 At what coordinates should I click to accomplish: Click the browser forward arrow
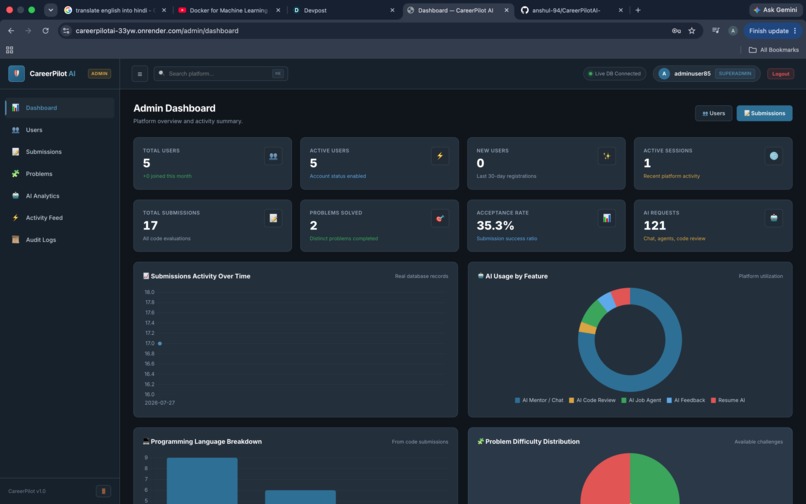point(28,31)
